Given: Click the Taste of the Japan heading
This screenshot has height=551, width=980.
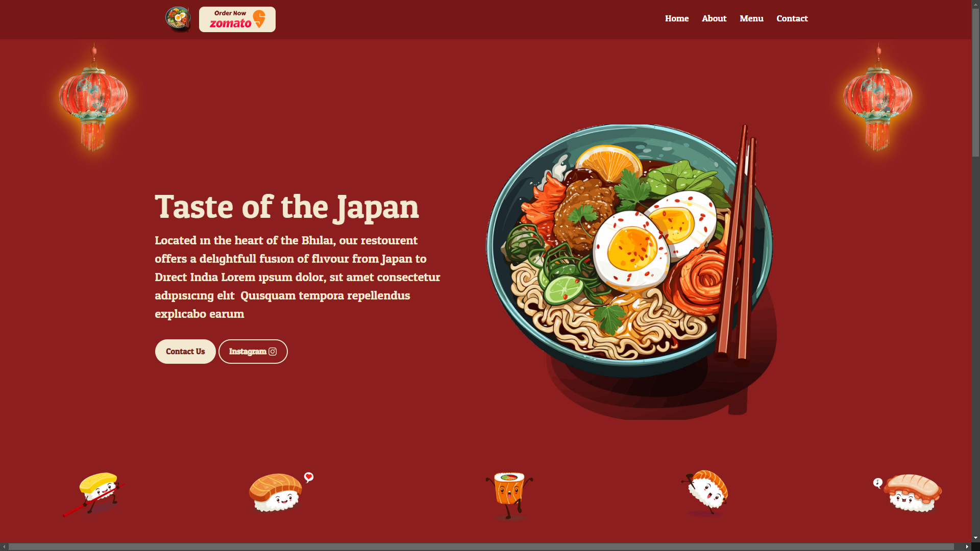Looking at the screenshot, I should pos(287,207).
